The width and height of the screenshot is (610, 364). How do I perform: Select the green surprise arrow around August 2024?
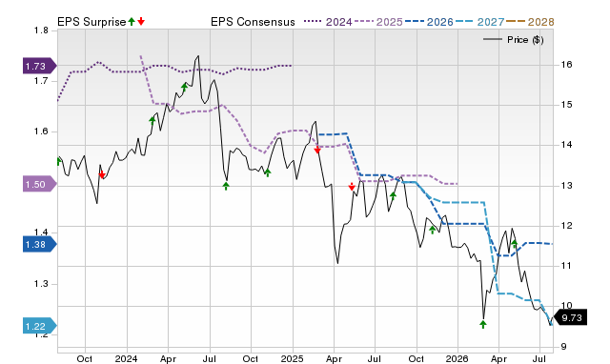(226, 186)
